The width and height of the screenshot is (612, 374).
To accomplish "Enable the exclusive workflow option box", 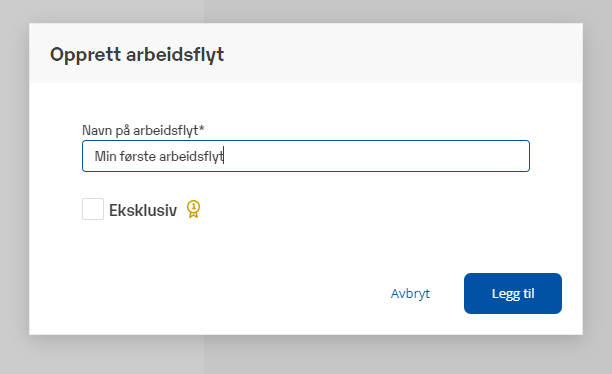I will (x=93, y=209).
